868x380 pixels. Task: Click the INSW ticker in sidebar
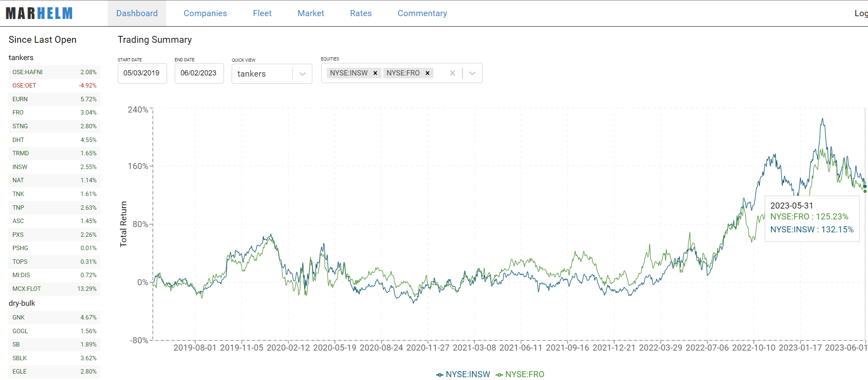(54, 167)
